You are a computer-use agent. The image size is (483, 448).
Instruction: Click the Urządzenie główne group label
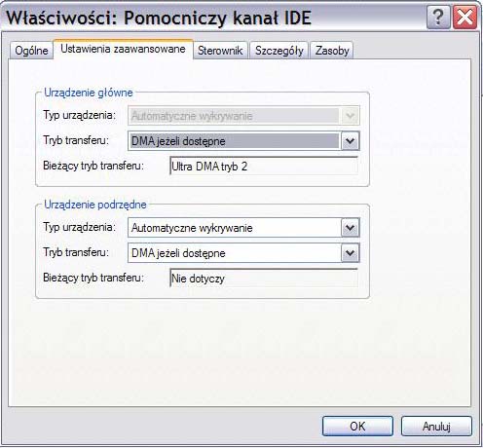(89, 93)
